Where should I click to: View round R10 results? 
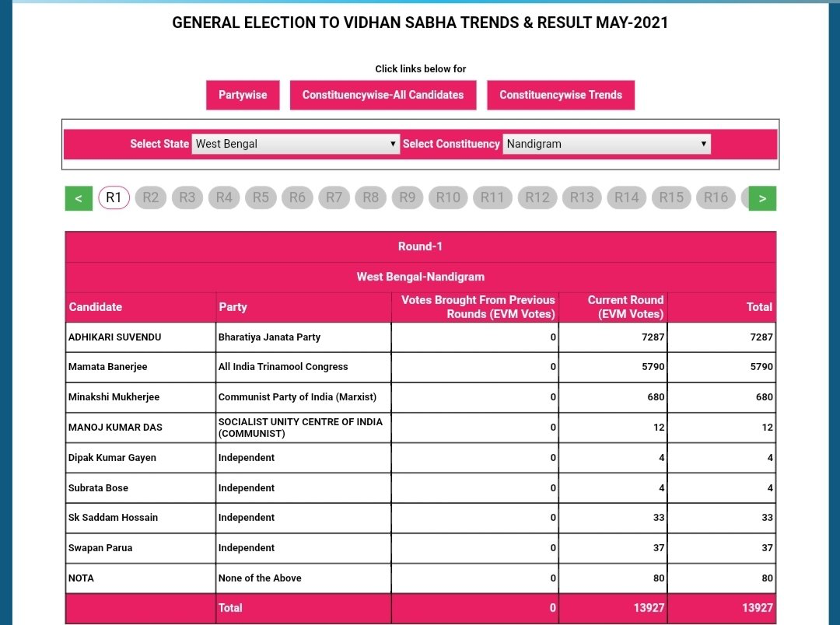448,197
